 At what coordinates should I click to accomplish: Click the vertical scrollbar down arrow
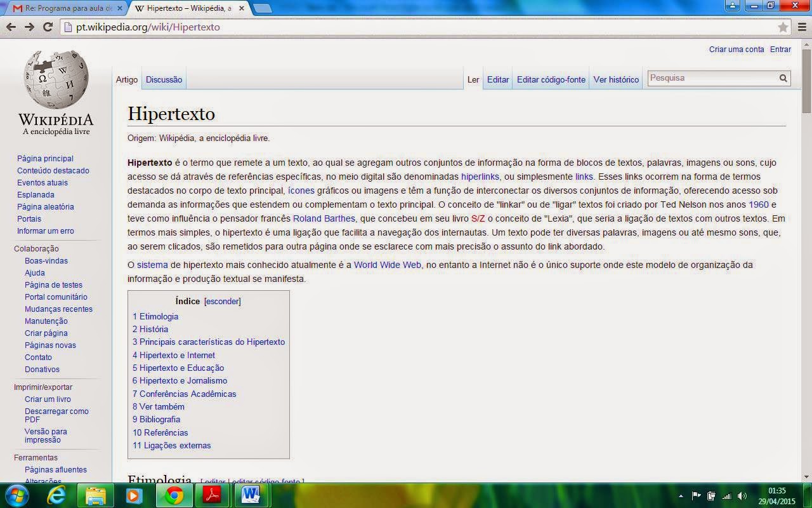point(806,476)
